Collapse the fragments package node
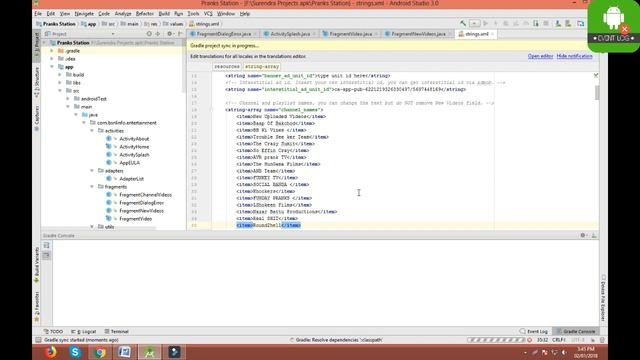Screen dimensions: 640x360 [92, 187]
